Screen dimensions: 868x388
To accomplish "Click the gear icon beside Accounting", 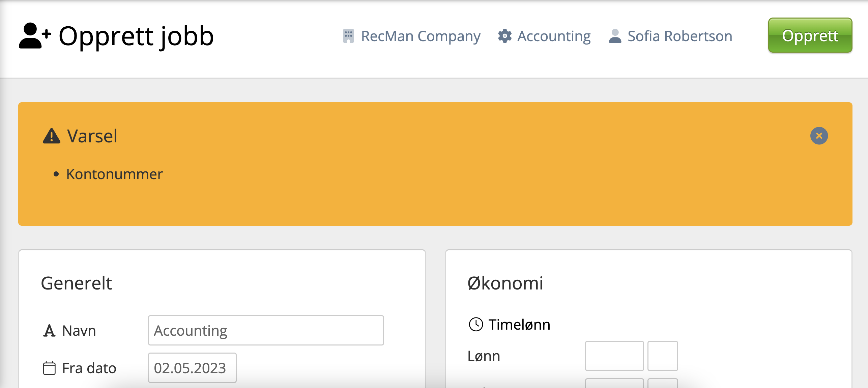I will point(505,36).
